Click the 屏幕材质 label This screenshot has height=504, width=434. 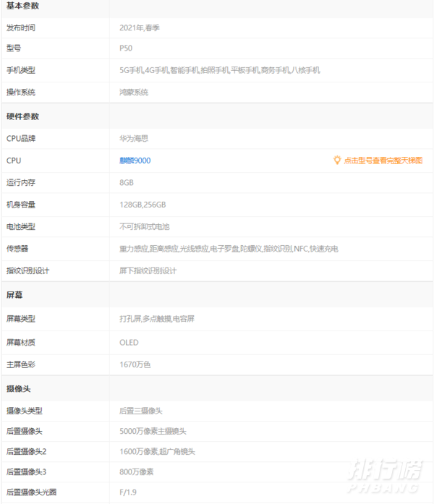[21, 343]
